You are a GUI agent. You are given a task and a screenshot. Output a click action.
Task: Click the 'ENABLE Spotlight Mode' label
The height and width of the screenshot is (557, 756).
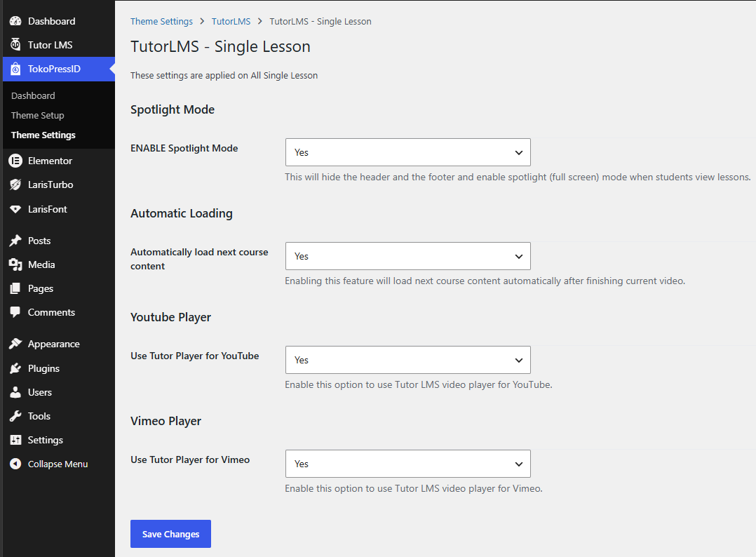click(184, 148)
